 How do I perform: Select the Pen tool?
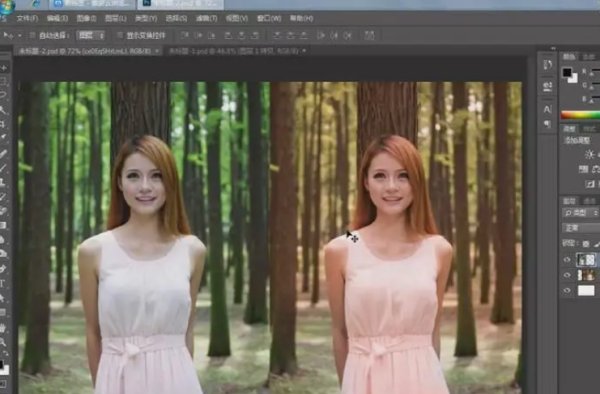pyautogui.click(x=4, y=269)
